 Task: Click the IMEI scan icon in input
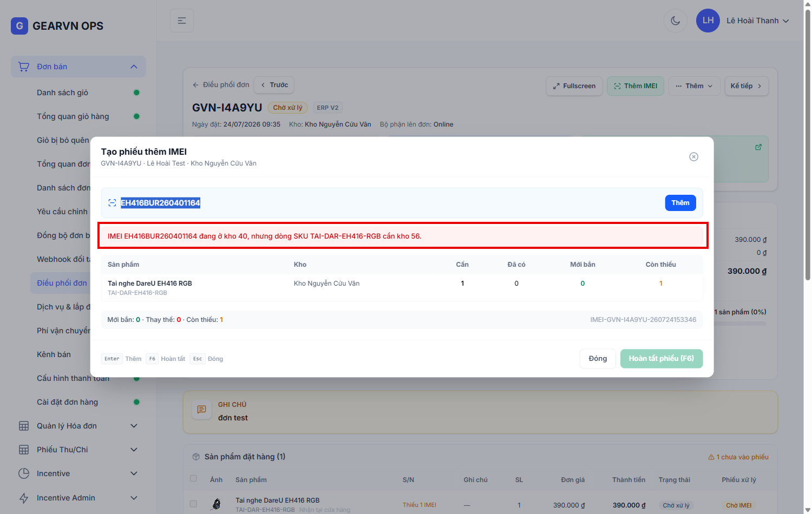click(x=112, y=203)
